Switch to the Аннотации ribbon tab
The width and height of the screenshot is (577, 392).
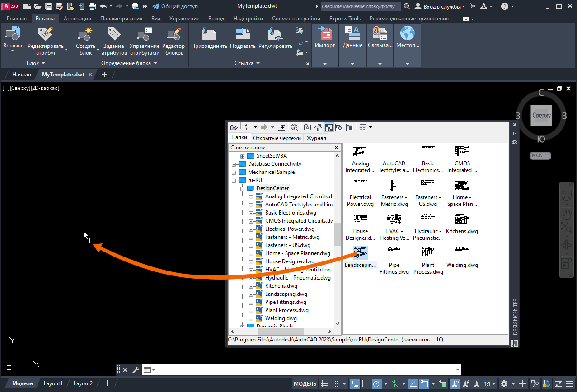tap(77, 19)
